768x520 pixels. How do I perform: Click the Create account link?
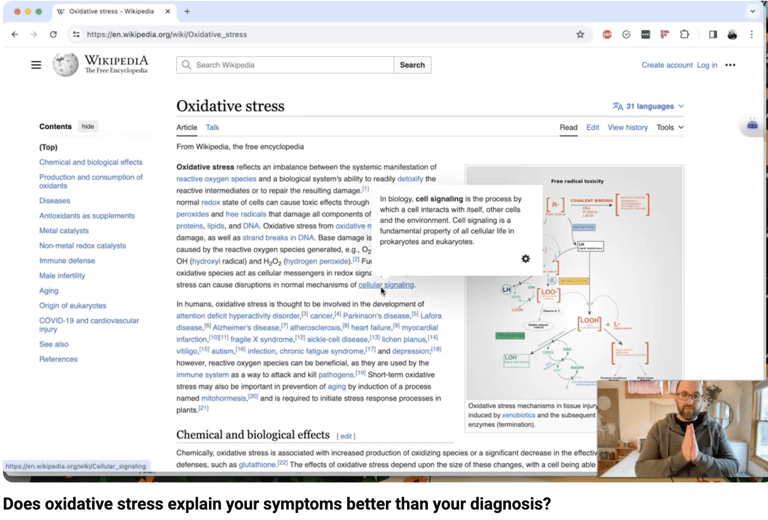point(667,65)
